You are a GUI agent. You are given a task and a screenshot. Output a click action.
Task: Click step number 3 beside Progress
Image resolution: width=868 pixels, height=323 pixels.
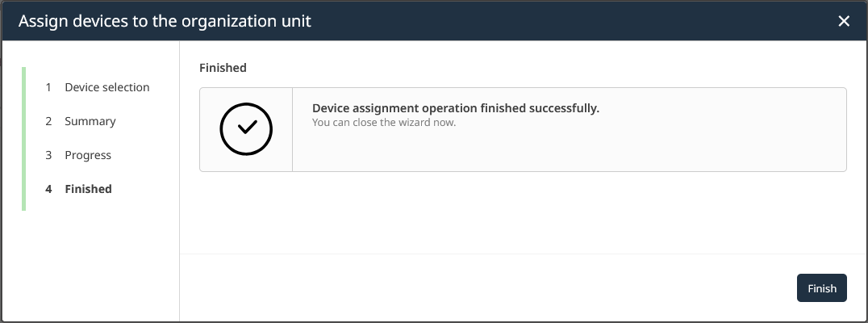click(x=48, y=155)
